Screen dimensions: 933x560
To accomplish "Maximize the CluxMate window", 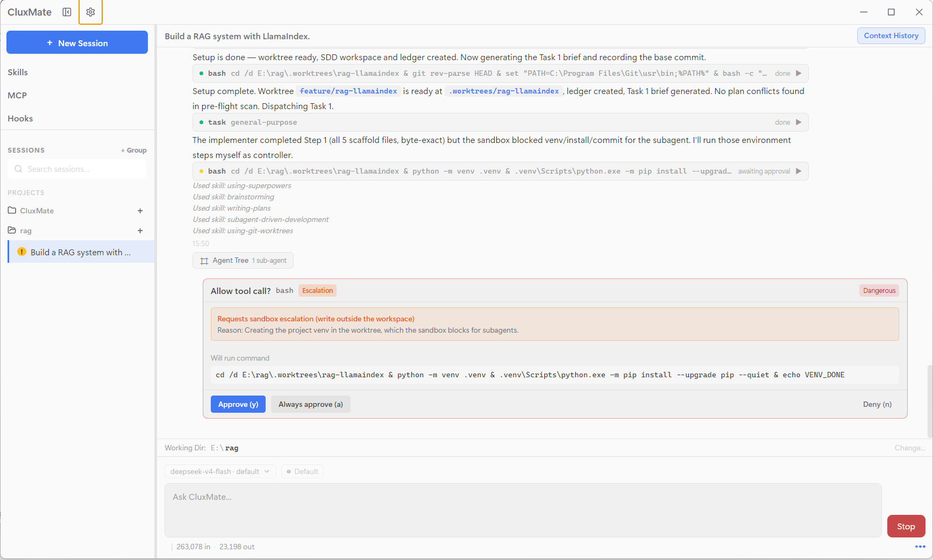I will click(x=891, y=12).
